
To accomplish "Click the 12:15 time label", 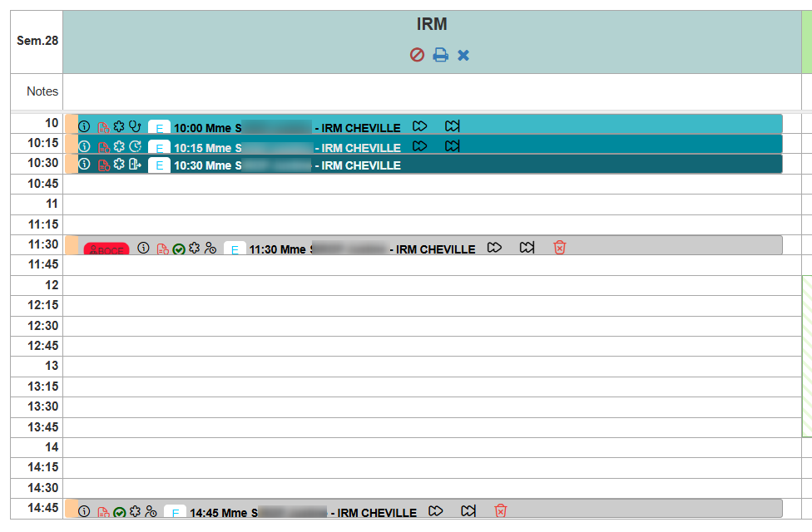I will click(x=43, y=305).
